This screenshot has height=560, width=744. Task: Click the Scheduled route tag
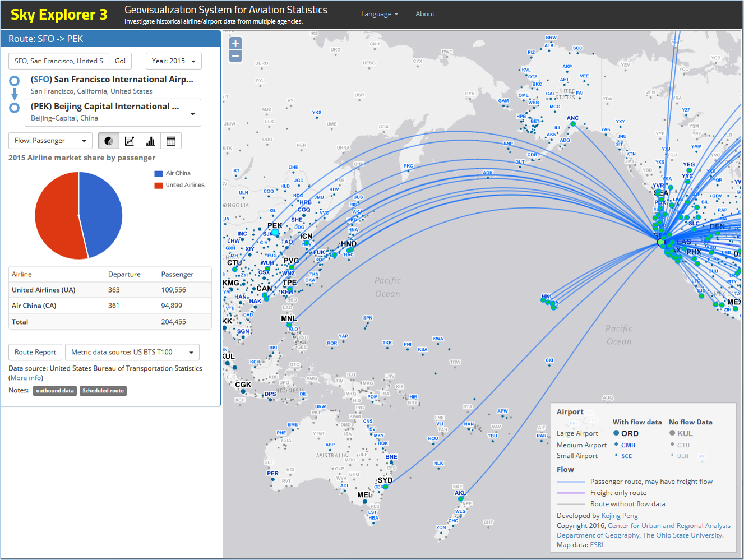pos(103,391)
